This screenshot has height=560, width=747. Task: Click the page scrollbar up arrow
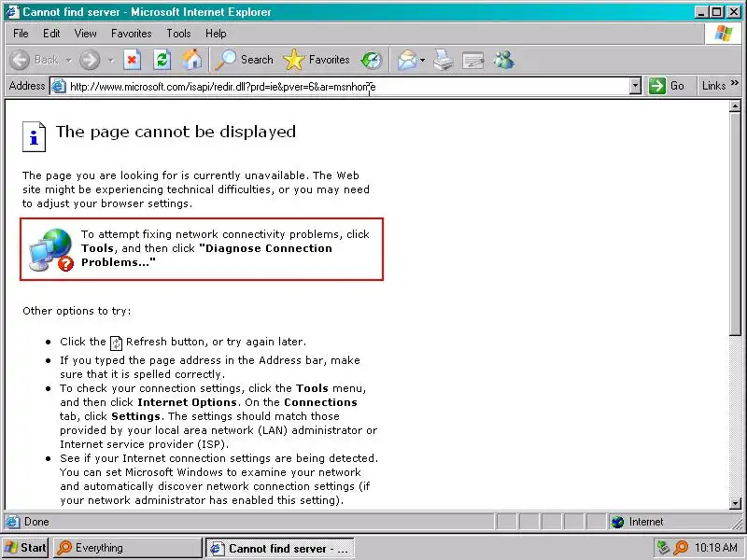click(735, 106)
